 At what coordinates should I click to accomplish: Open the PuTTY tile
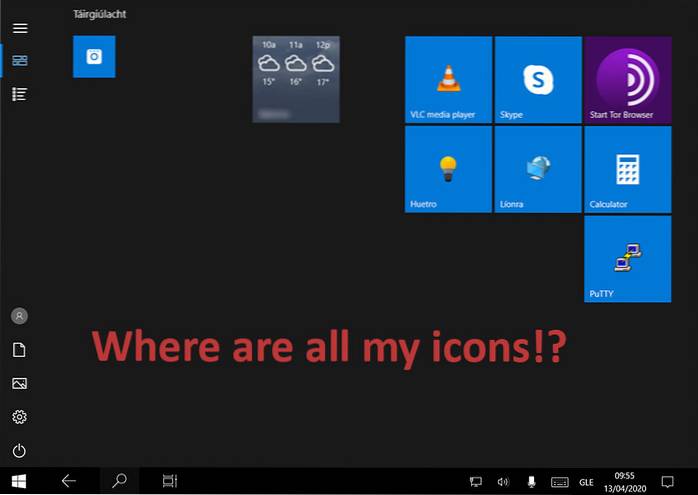click(x=627, y=258)
